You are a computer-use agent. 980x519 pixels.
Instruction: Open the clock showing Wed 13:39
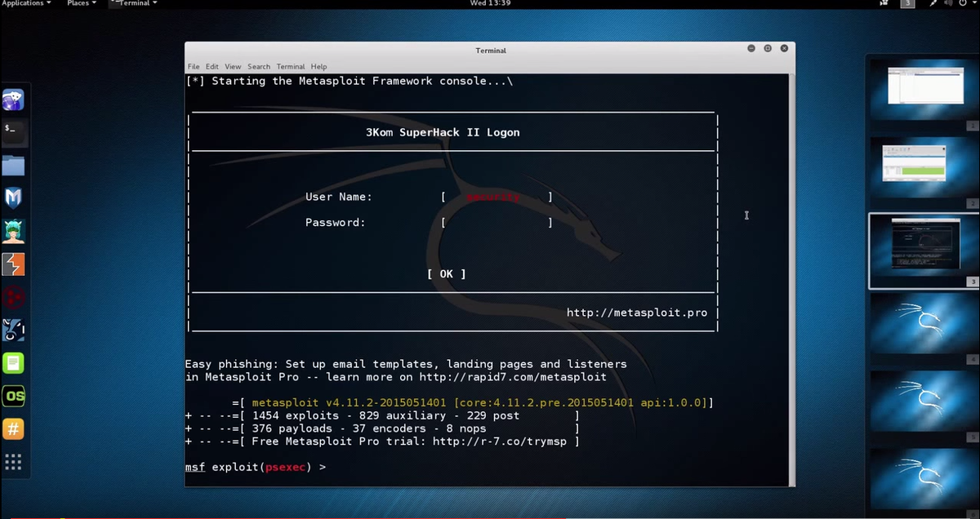490,3
